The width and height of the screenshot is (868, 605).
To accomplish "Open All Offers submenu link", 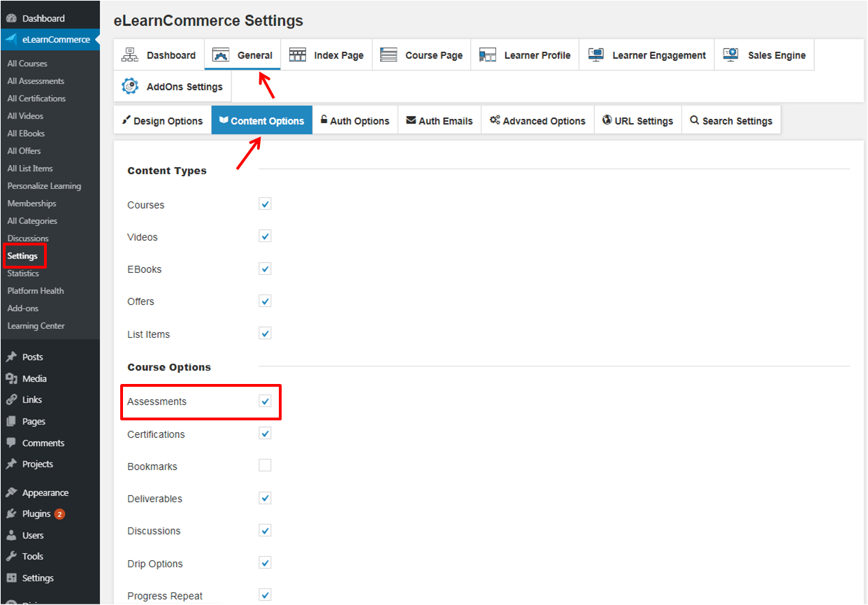I will (24, 151).
